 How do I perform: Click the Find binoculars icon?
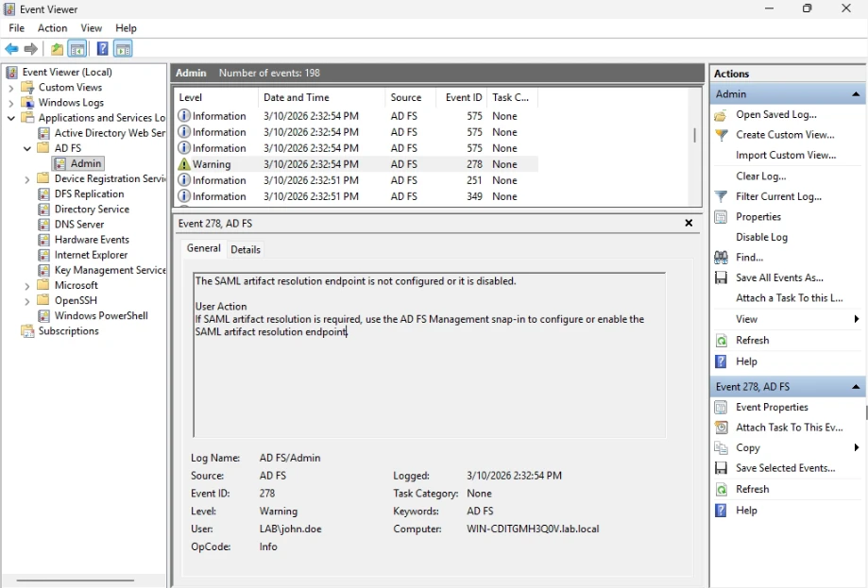pos(721,258)
